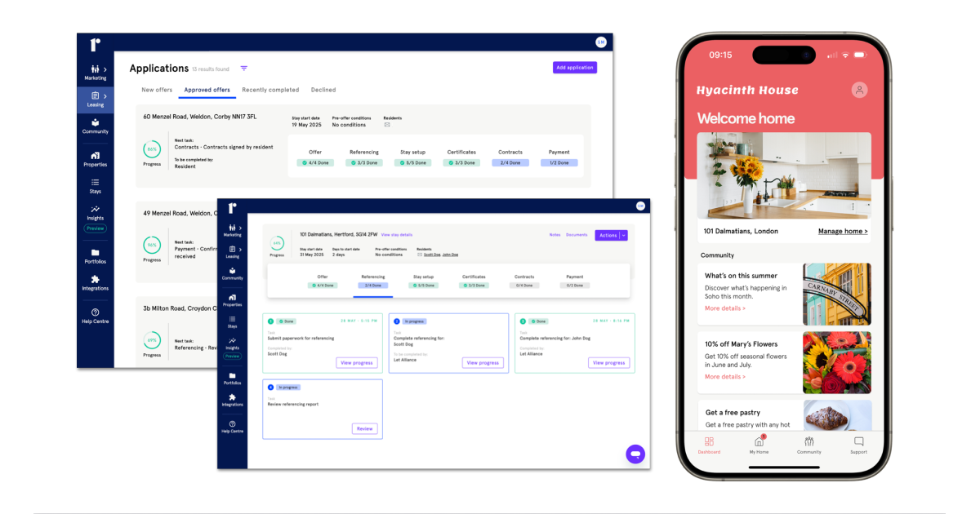The height and width of the screenshot is (514, 980).
Task: Open Marketing icon in Applications window sidebar
Action: coord(93,69)
